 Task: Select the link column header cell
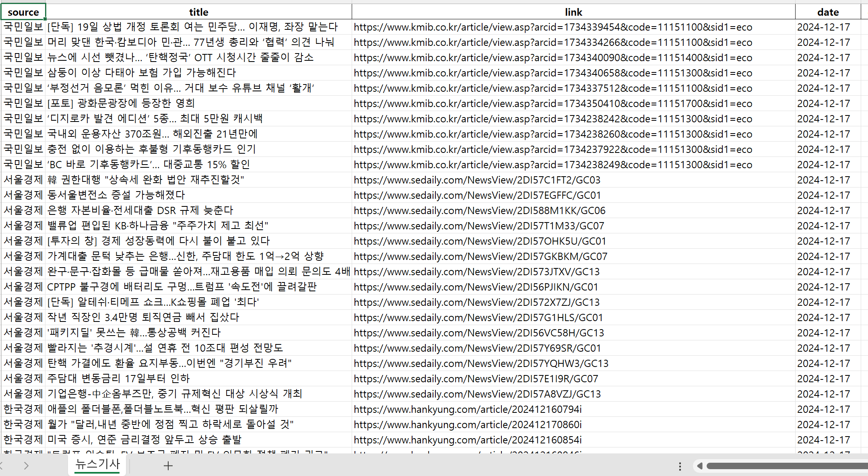573,12
